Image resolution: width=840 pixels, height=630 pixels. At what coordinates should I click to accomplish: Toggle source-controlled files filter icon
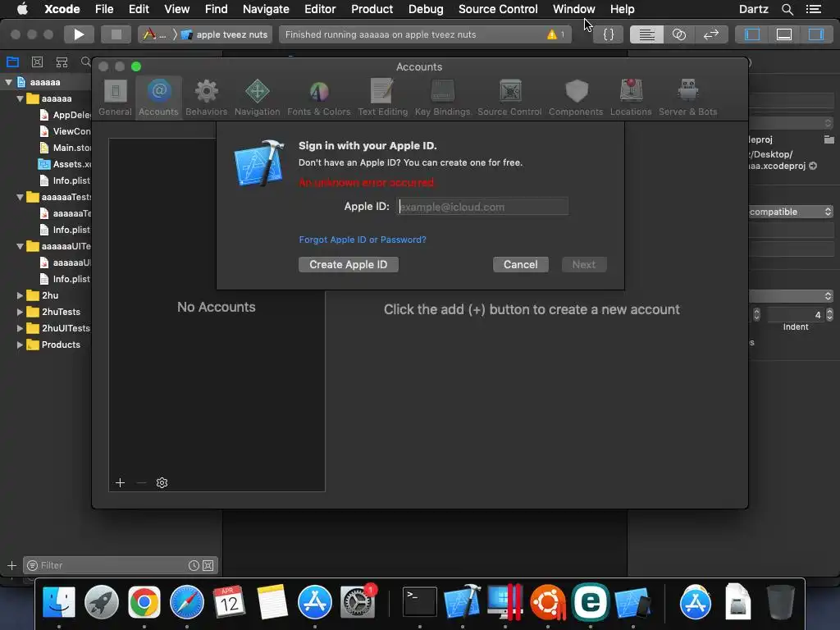(x=208, y=565)
